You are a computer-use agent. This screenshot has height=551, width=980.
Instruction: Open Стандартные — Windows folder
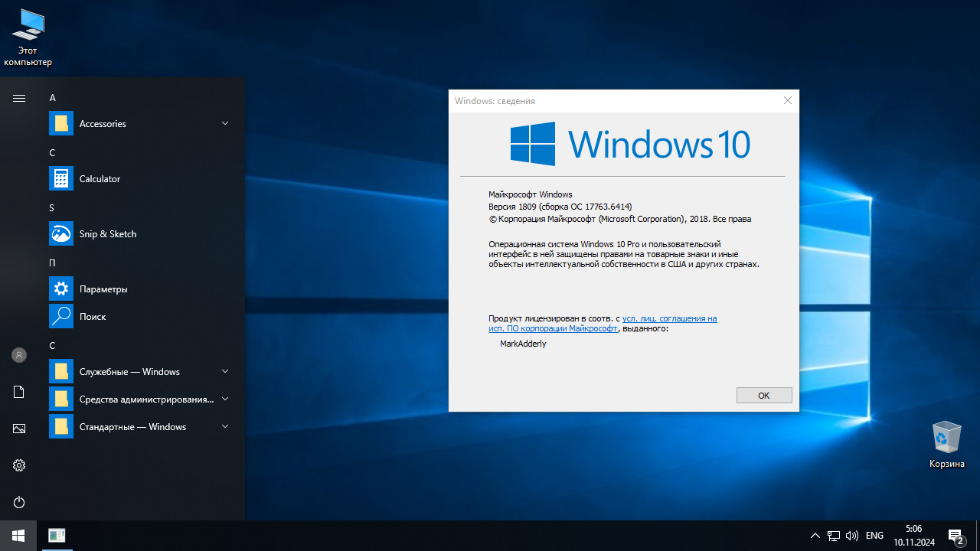(139, 426)
